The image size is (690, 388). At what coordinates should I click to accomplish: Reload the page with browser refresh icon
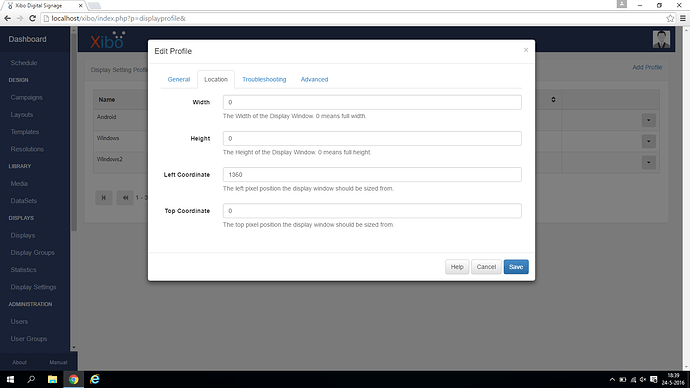[x=32, y=18]
